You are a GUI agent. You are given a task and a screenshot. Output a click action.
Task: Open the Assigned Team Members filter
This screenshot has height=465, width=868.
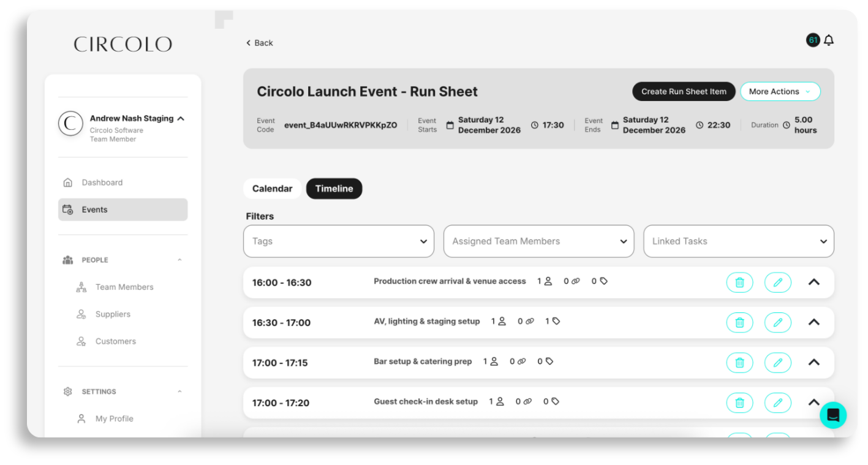point(538,241)
